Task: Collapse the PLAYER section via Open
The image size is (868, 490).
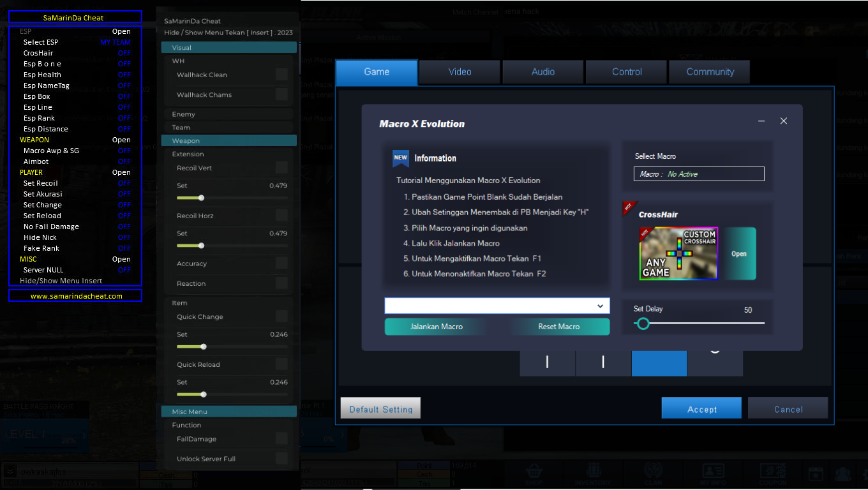Action: 121,172
